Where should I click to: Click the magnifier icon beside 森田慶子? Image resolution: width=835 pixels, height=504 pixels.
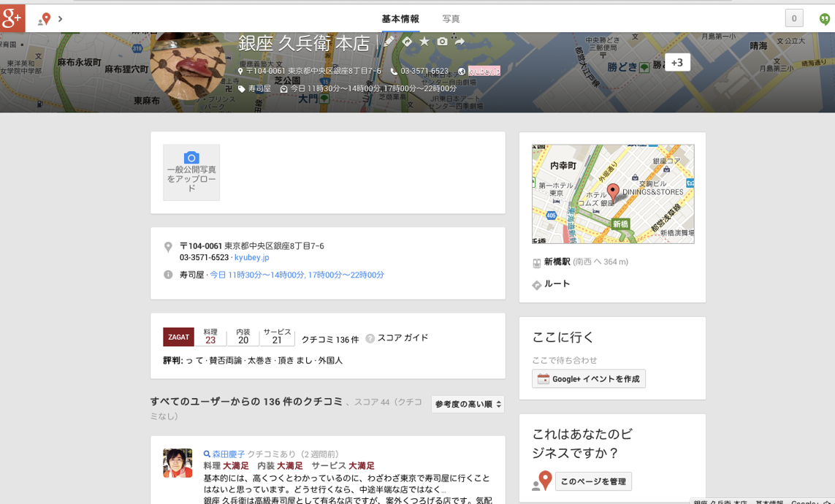[207, 454]
